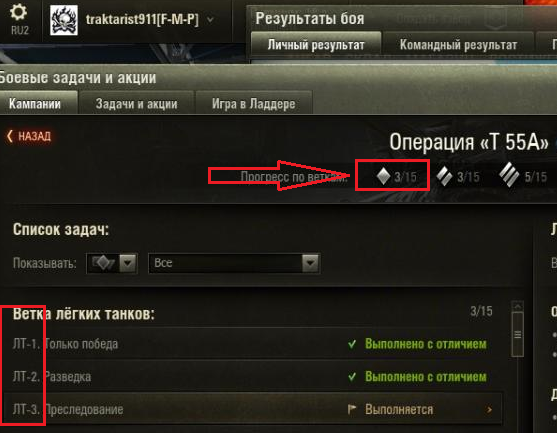Open settings gear icon above RU2
The height and width of the screenshot is (433, 557).
18,12
